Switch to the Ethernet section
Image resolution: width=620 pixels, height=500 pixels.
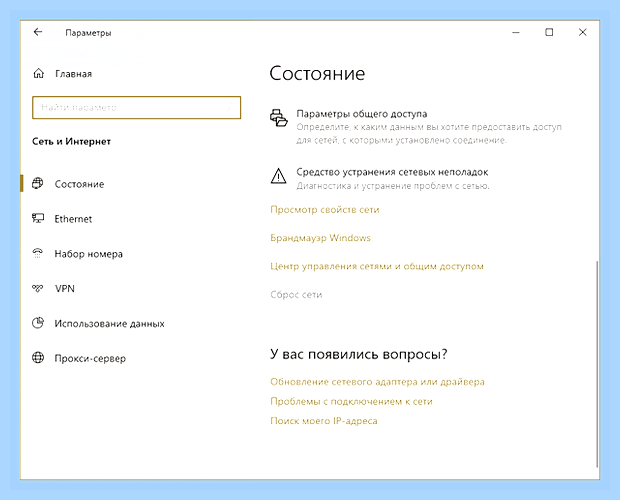tap(73, 219)
